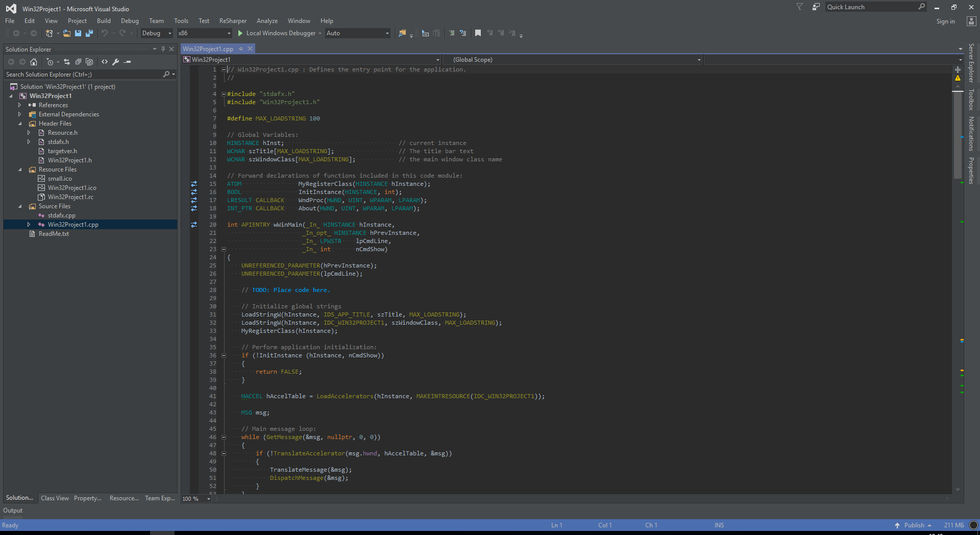Collapse the Header Files folder

point(20,124)
